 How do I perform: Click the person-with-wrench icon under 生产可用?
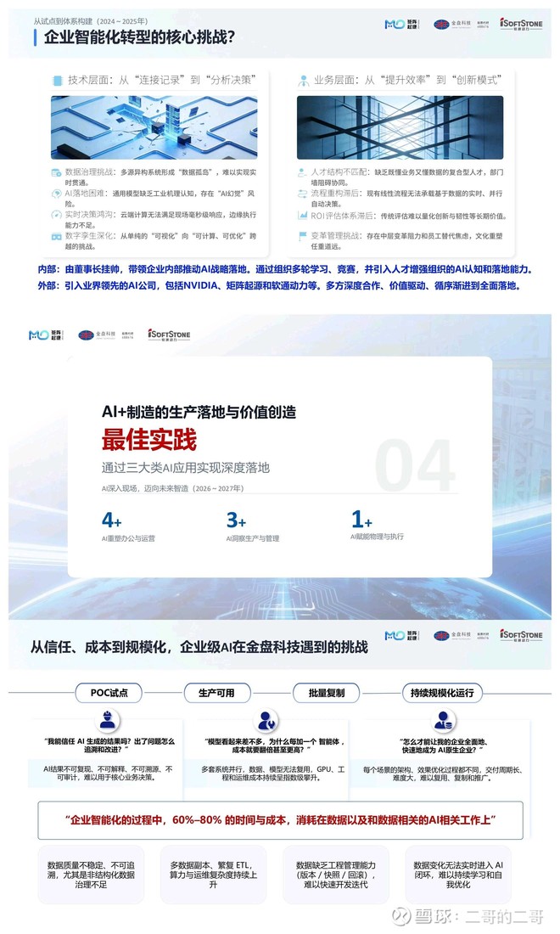[x=266, y=720]
